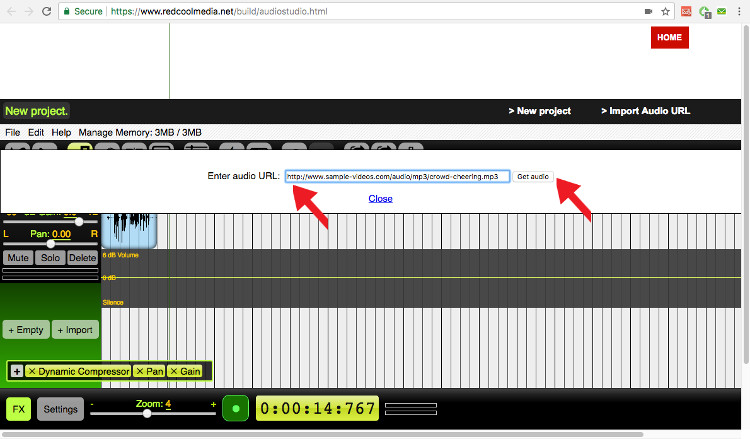Remove the Dynamic Compressor effect
The image size is (750, 439).
[x=33, y=371]
